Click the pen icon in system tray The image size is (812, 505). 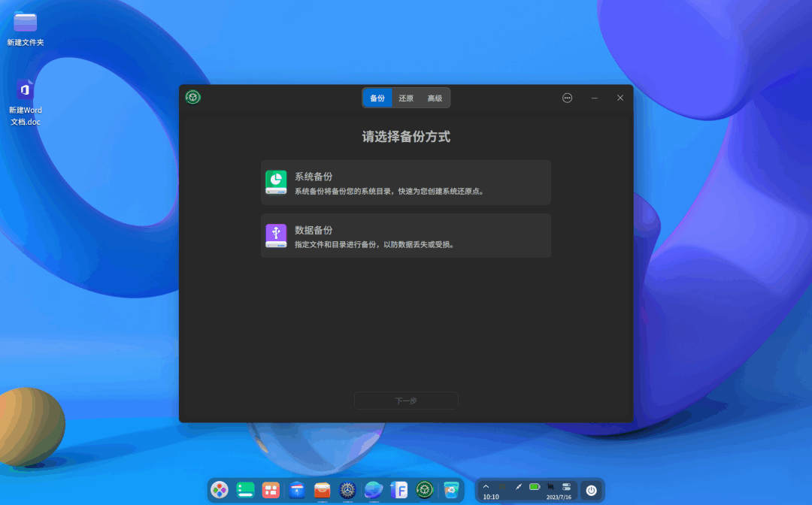coord(518,486)
